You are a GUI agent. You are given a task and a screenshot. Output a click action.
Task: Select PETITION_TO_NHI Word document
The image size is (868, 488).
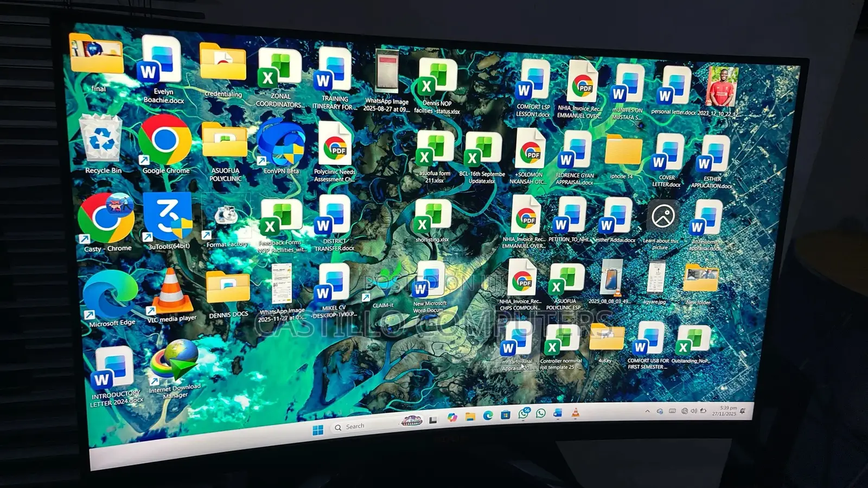click(569, 220)
